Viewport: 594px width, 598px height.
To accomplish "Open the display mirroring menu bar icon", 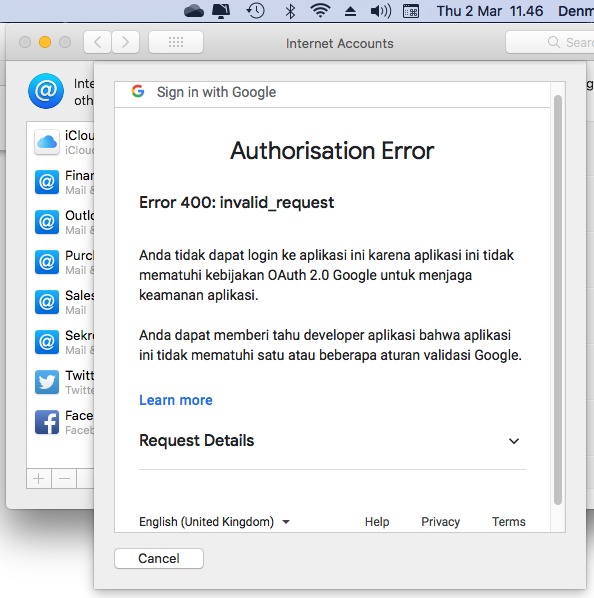I will tap(221, 11).
